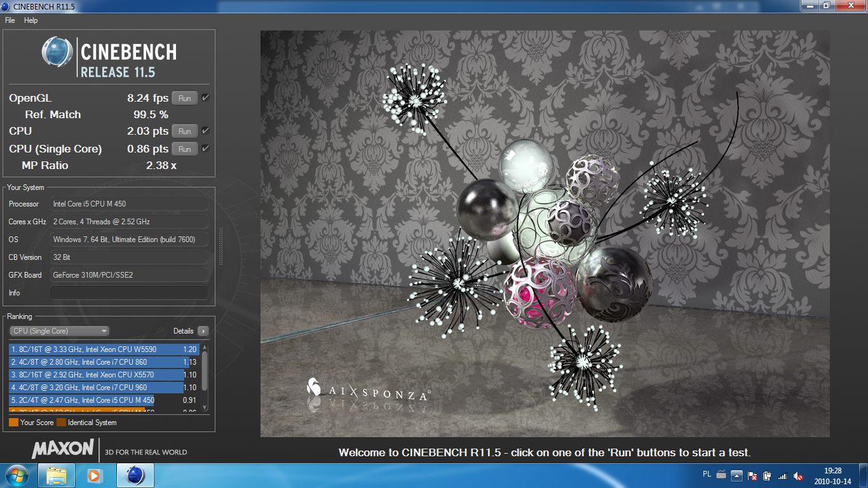Uncheck the CPU (Single Core) checkbox
Image resolution: width=868 pixels, height=488 pixels.
pyautogui.click(x=205, y=149)
